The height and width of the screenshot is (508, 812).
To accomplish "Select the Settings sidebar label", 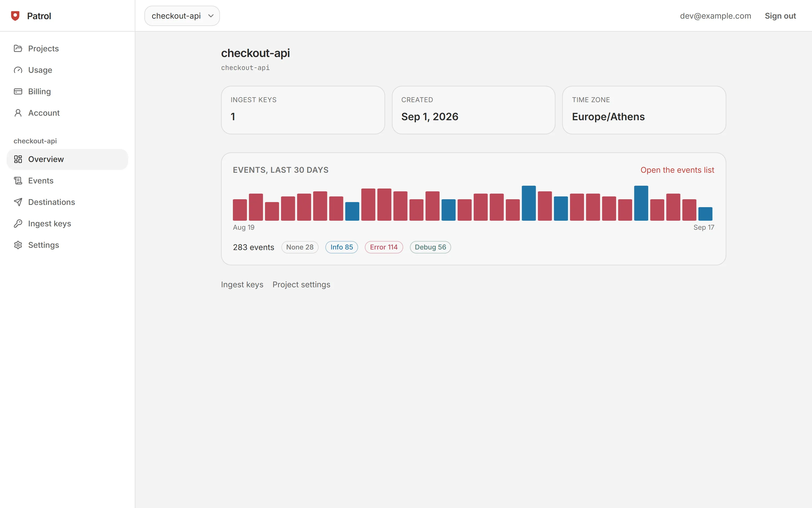I will tap(44, 245).
